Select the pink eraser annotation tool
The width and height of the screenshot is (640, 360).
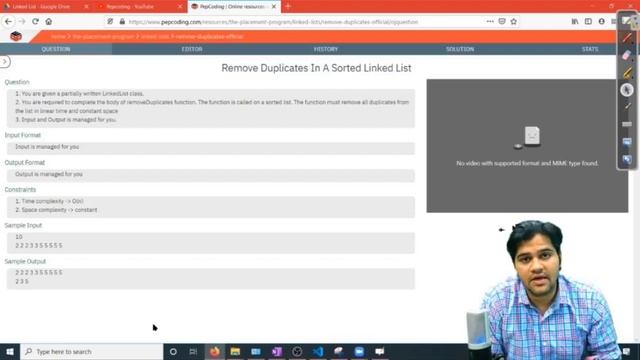(x=627, y=55)
